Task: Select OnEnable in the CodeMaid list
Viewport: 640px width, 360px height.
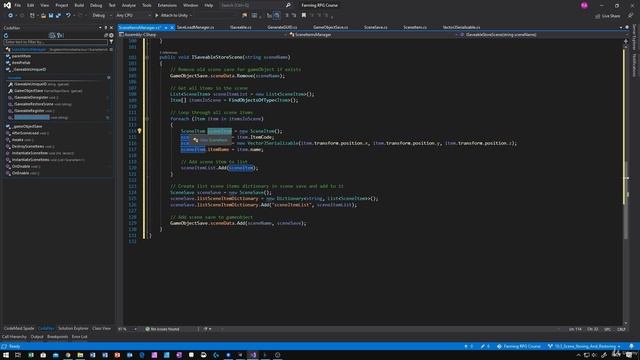Action: pyautogui.click(x=20, y=173)
